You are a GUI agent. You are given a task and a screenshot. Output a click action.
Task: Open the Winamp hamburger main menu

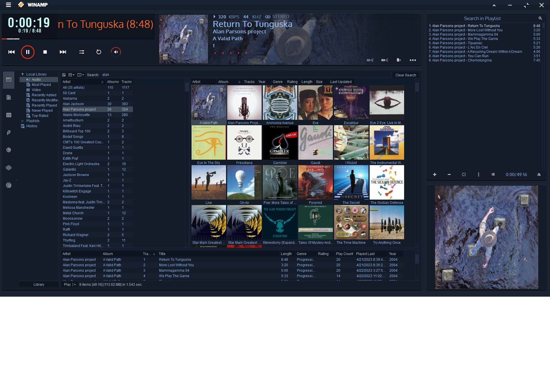coord(8,5)
